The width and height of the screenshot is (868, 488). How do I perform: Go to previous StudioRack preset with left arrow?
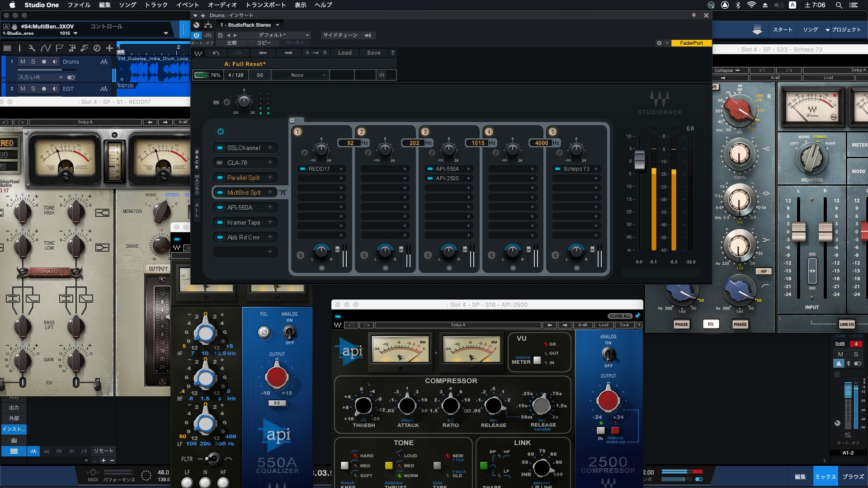[263, 53]
